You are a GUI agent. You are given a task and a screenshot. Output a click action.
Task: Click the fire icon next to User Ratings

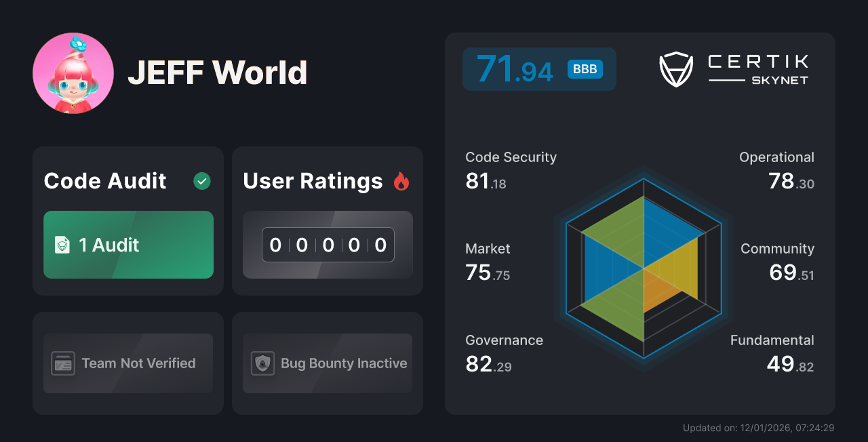pyautogui.click(x=401, y=181)
